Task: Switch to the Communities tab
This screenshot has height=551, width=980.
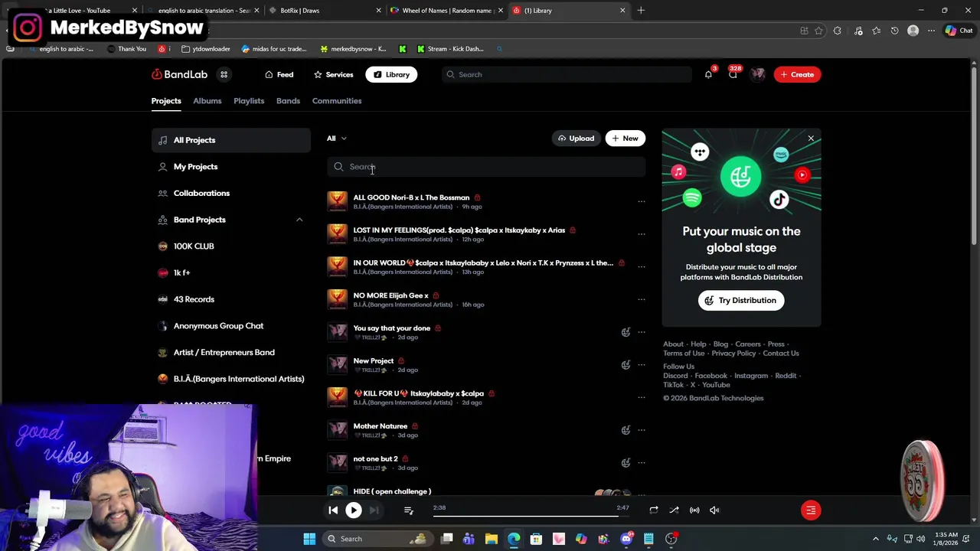Action: click(x=337, y=101)
